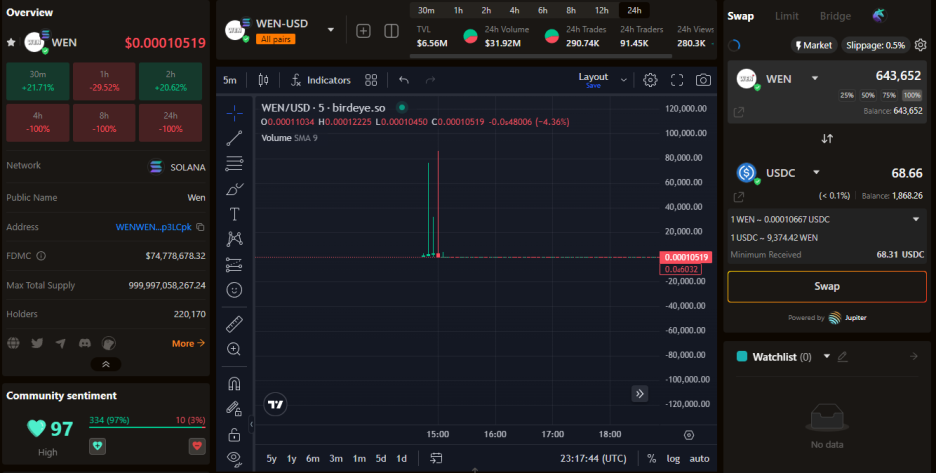Image resolution: width=936 pixels, height=473 pixels.
Task: Switch to split chart layout icon
Action: (392, 30)
